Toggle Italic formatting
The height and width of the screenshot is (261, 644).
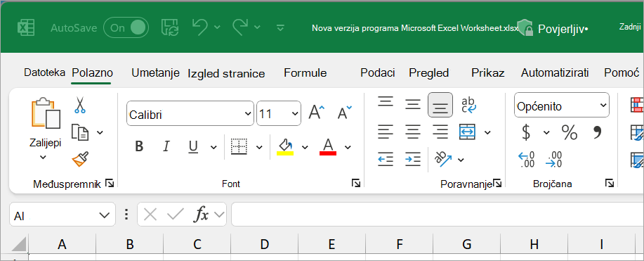(x=166, y=146)
